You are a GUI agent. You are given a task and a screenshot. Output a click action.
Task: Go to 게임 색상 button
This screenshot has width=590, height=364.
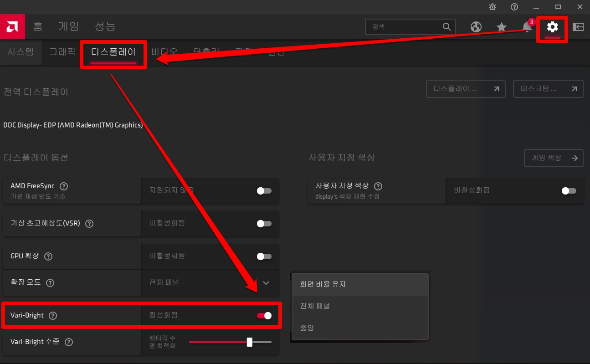tap(554, 158)
